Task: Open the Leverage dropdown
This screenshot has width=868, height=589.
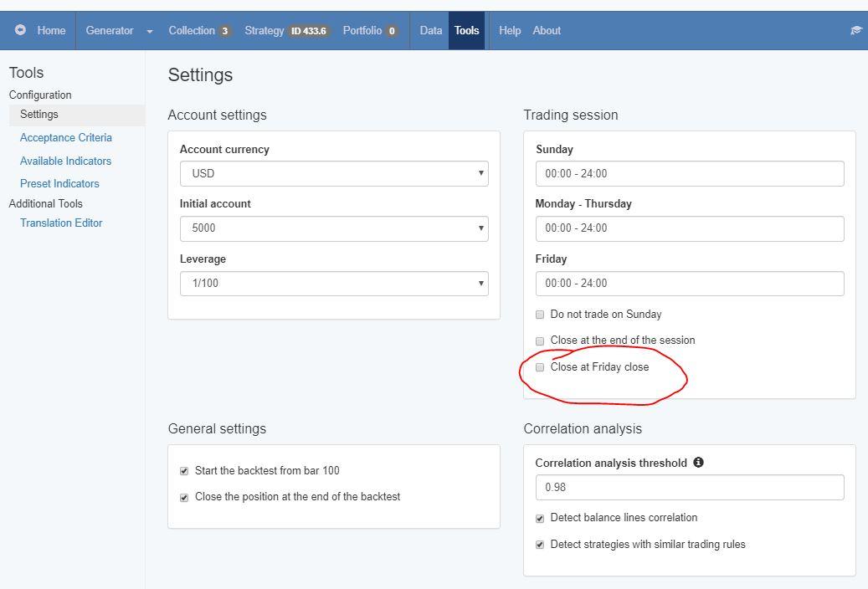Action: point(334,284)
